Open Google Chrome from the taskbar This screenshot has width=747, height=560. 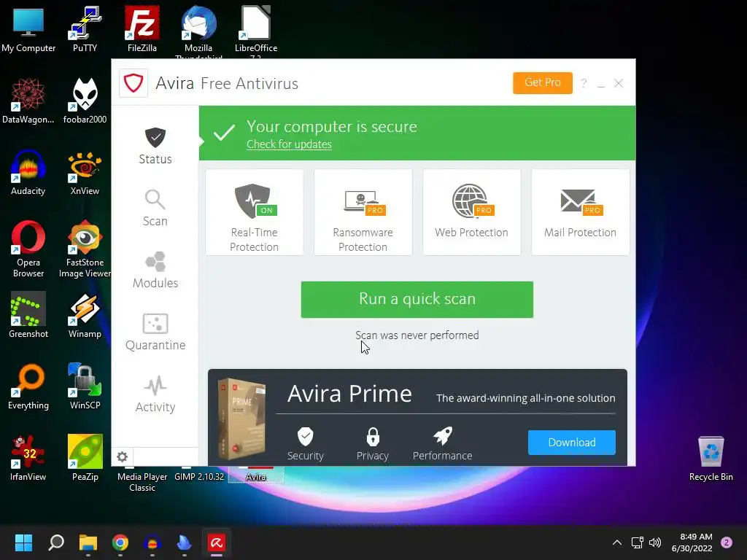pos(120,542)
